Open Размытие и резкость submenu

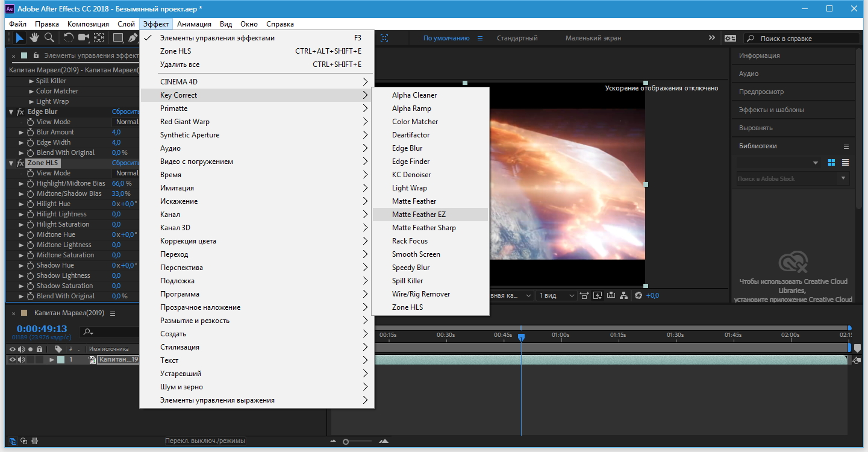point(257,321)
